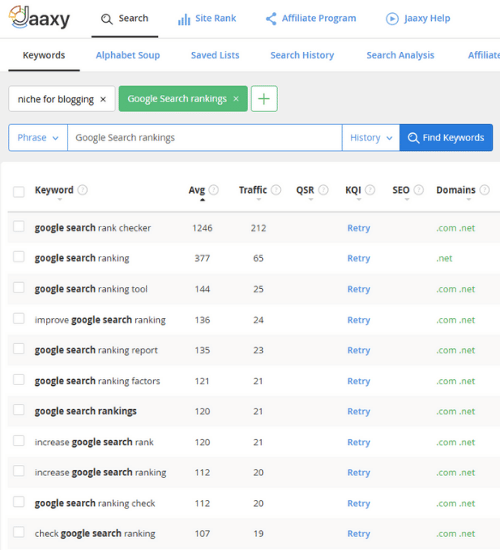Click the help icon next to Traffic header
This screenshot has width=500, height=550.
[276, 190]
